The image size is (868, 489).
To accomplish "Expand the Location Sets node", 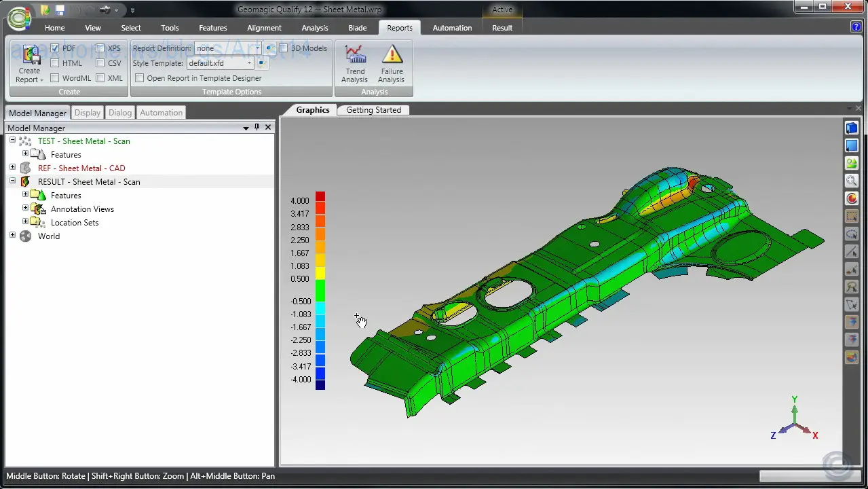I will [x=26, y=222].
